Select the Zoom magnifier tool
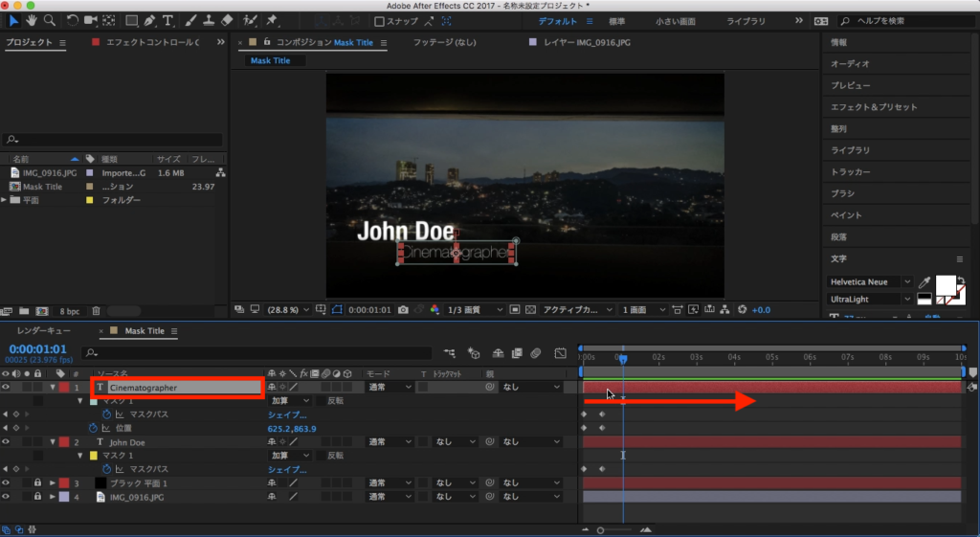 (49, 20)
